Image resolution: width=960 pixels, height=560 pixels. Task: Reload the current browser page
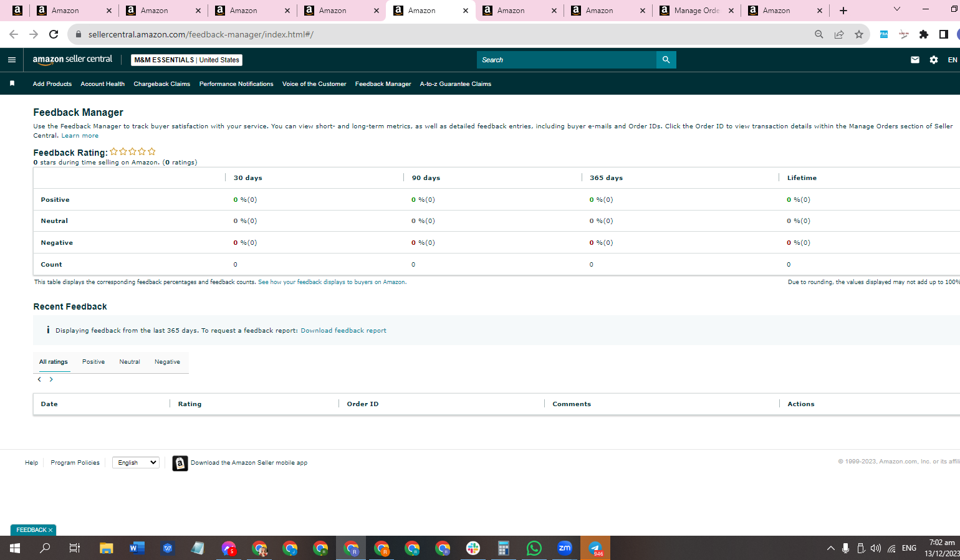(54, 34)
